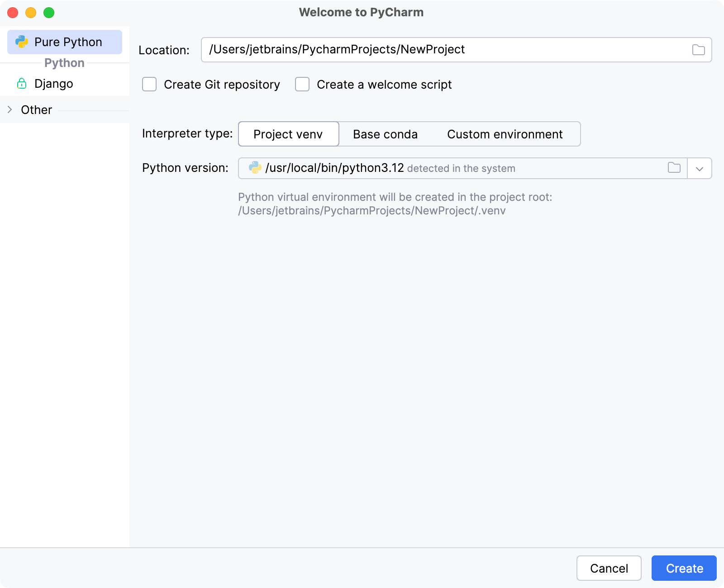
Task: Click the Python section header in sidebar
Action: tap(64, 63)
